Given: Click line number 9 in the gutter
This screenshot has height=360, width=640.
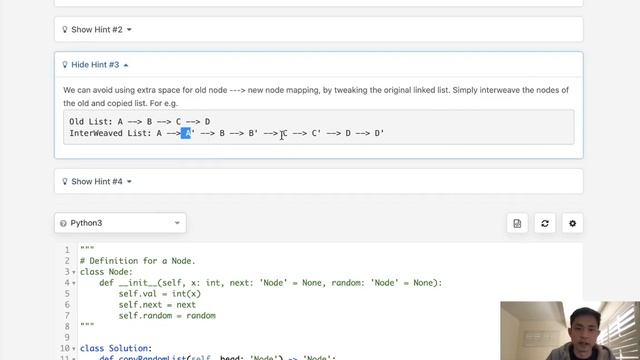Looking at the screenshot, I should point(67,338).
